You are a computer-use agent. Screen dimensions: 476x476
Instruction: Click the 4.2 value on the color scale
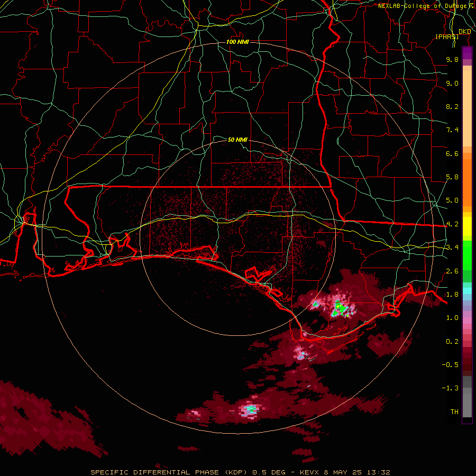452,224
